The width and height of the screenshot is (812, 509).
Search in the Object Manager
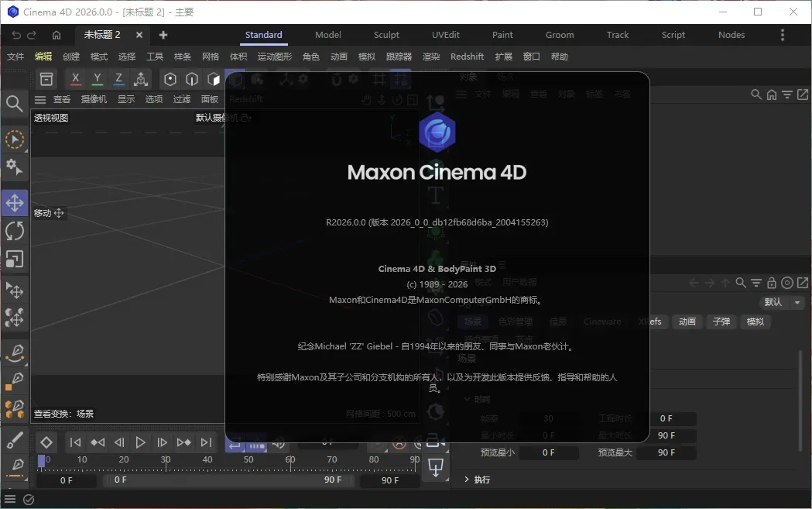click(756, 95)
